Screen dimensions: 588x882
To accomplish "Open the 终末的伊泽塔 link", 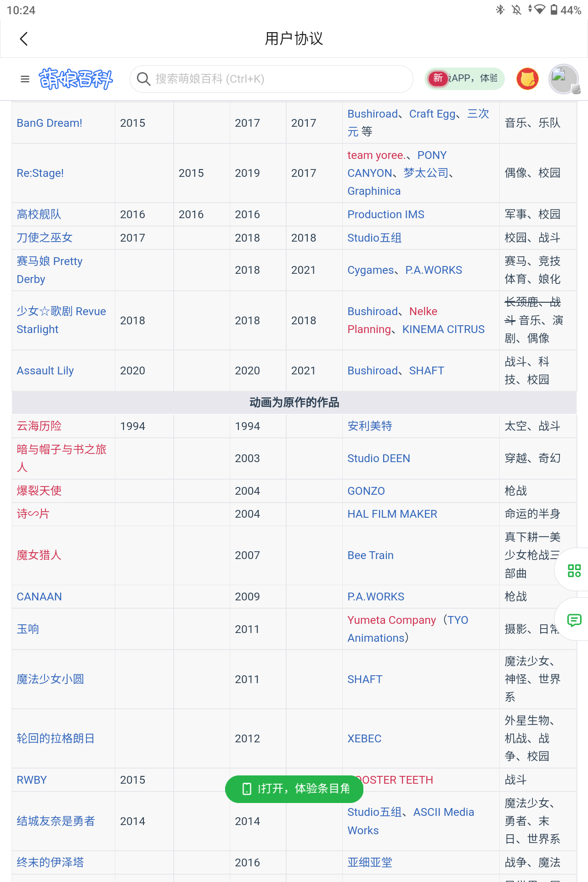I will click(x=51, y=863).
